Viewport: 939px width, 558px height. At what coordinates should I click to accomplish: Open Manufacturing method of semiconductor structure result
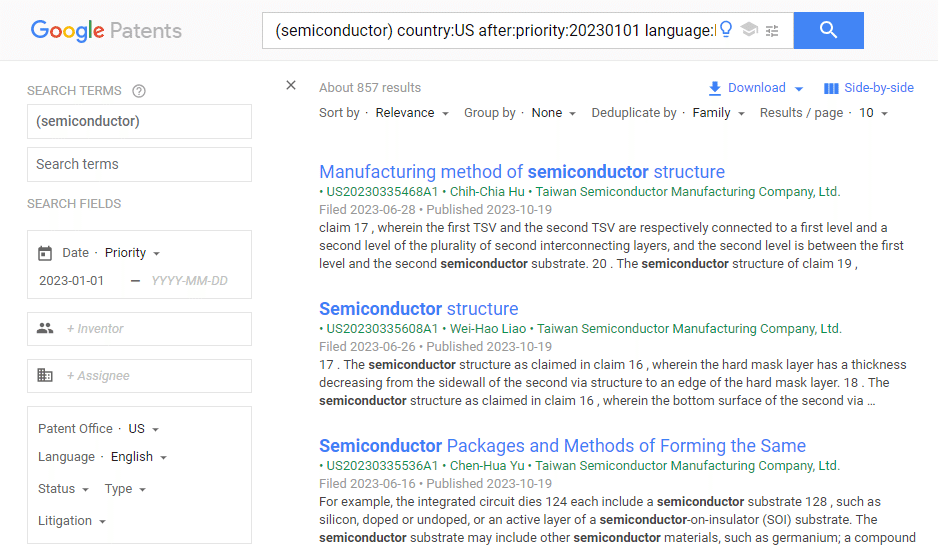click(522, 172)
